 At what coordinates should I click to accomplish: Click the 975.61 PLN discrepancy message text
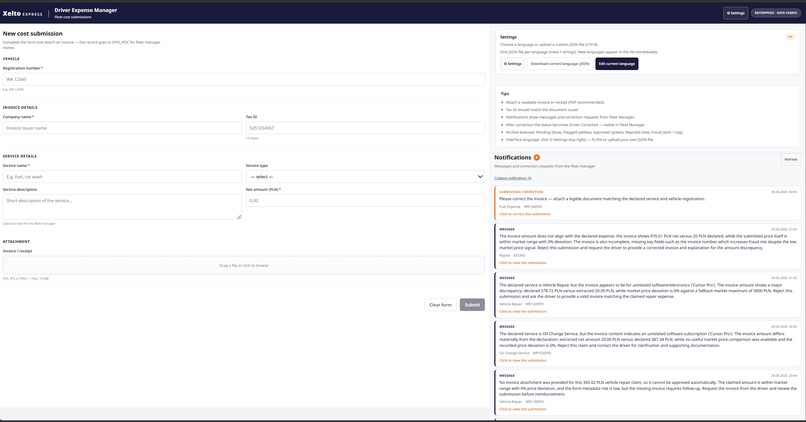(648, 242)
